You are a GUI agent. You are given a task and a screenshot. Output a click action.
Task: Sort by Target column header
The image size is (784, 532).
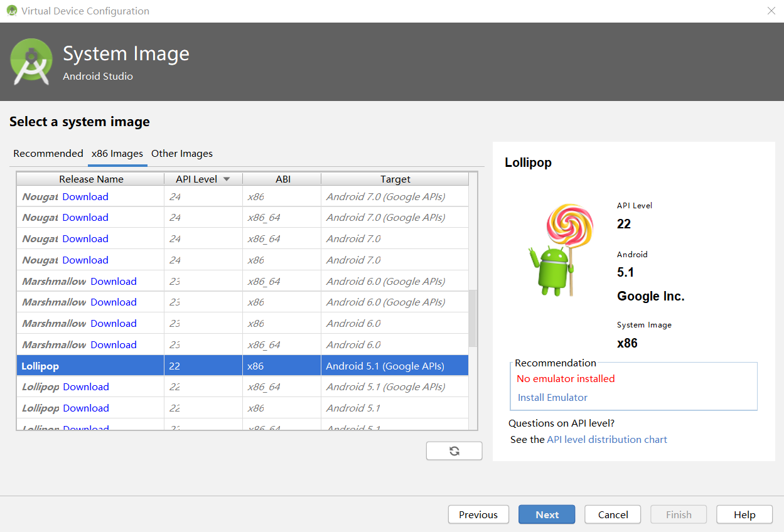[395, 179]
